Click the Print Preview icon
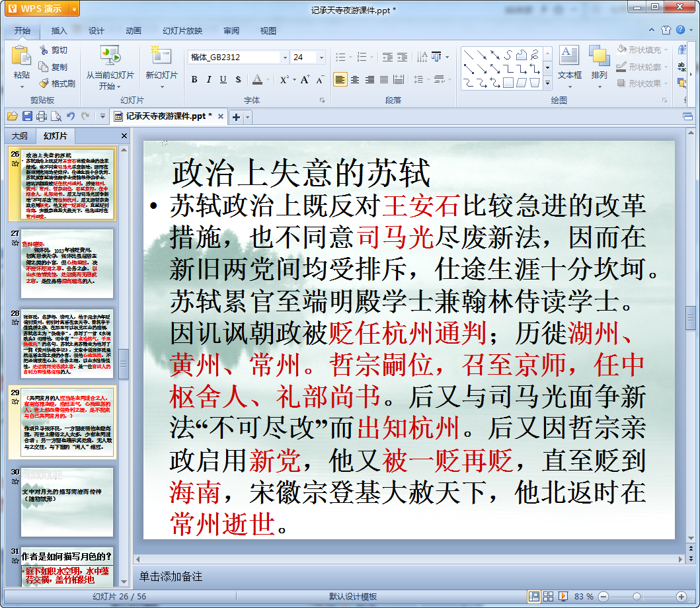This screenshot has width=700, height=608. point(56,116)
